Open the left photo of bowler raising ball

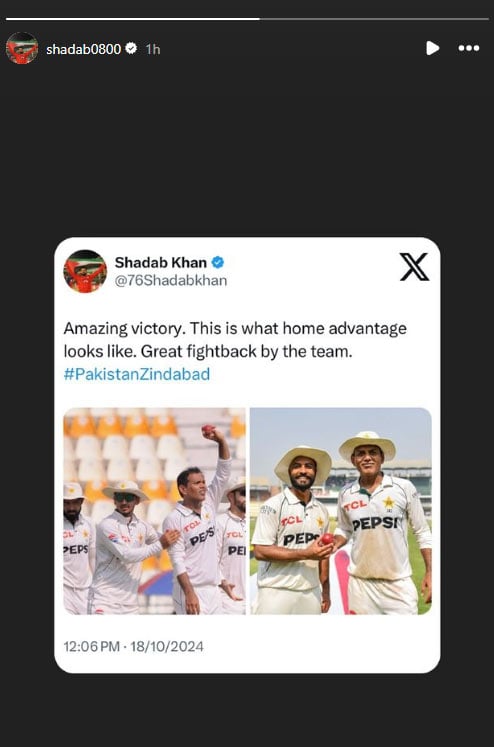[x=154, y=511]
